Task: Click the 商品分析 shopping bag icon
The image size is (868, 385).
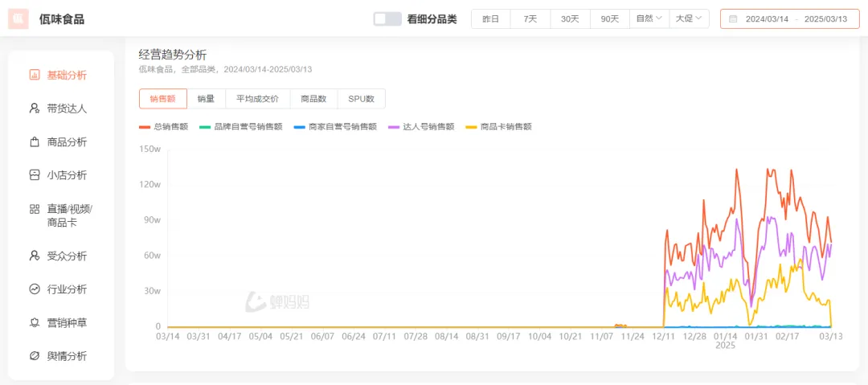Action: tap(35, 141)
